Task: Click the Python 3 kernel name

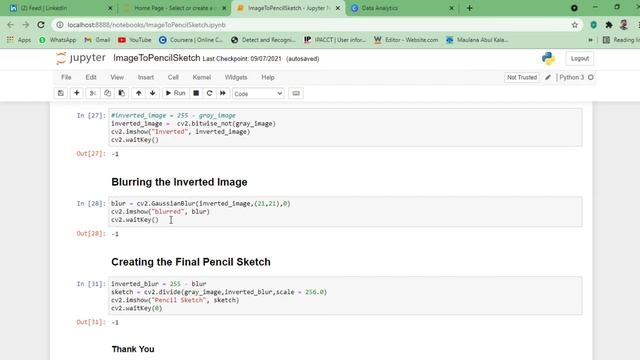Action: point(571,78)
